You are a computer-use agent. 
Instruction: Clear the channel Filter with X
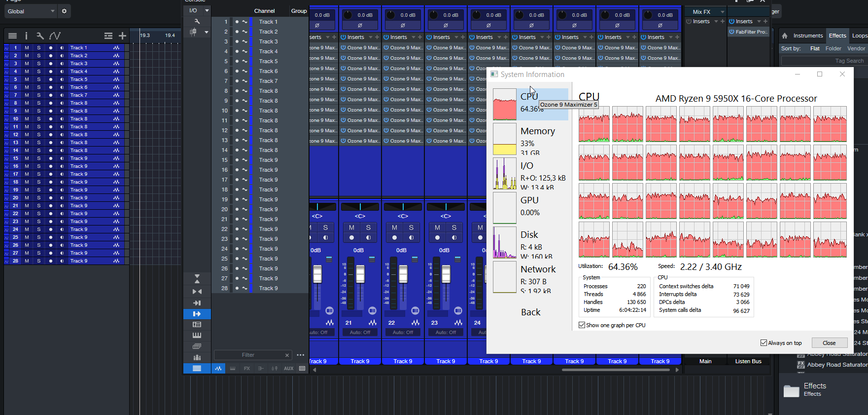(x=287, y=355)
